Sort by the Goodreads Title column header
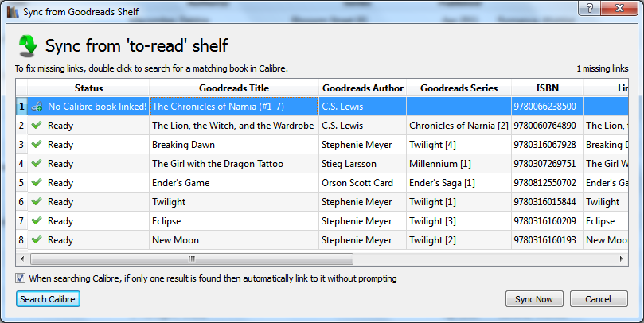The image size is (644, 323). (x=233, y=88)
